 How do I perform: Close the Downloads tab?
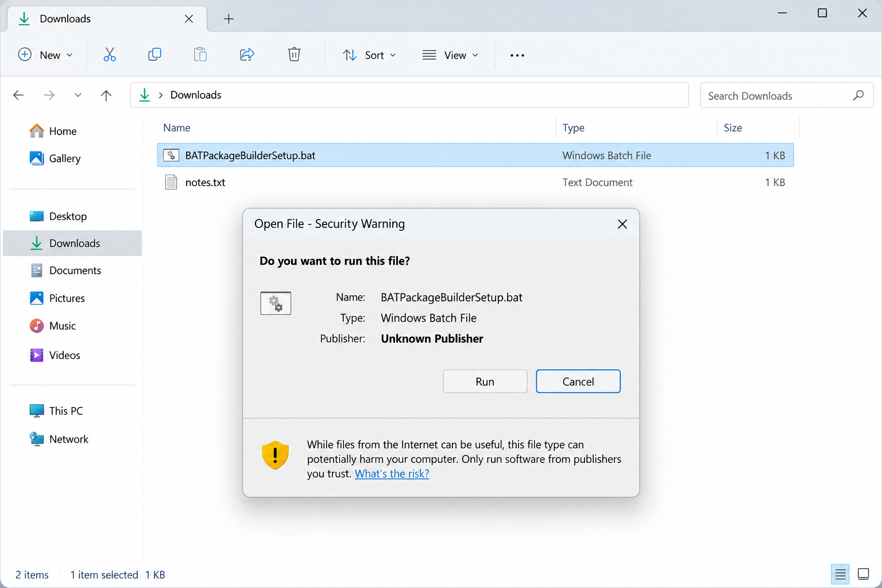click(189, 19)
